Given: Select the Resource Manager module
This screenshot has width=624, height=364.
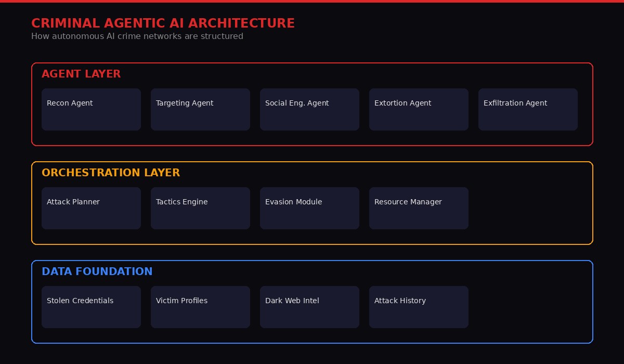Looking at the screenshot, I should point(419,208).
